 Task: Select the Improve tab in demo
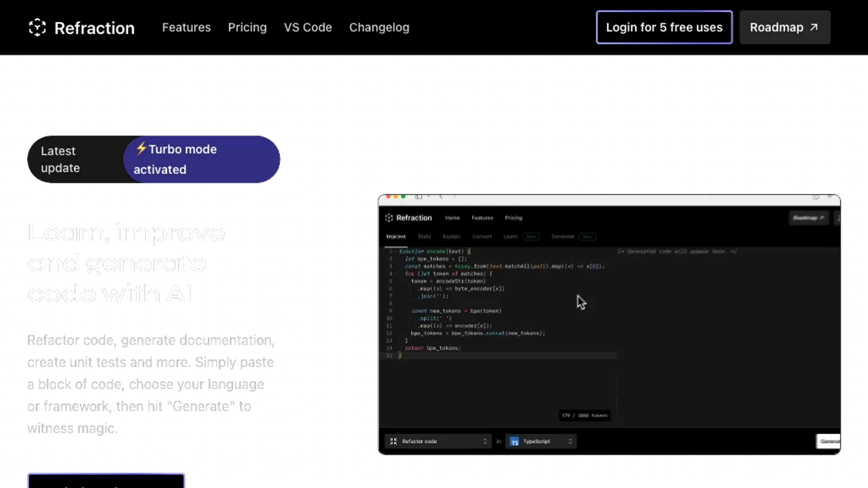pos(396,236)
